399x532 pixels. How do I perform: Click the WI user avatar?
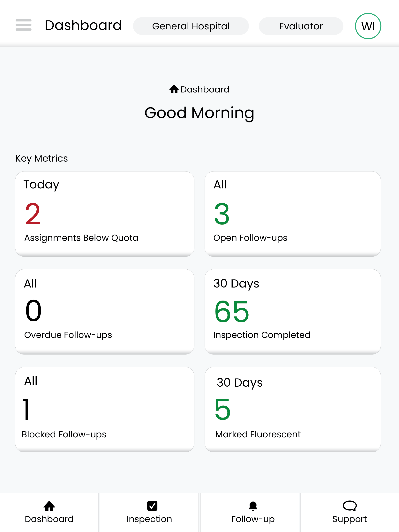click(x=368, y=26)
